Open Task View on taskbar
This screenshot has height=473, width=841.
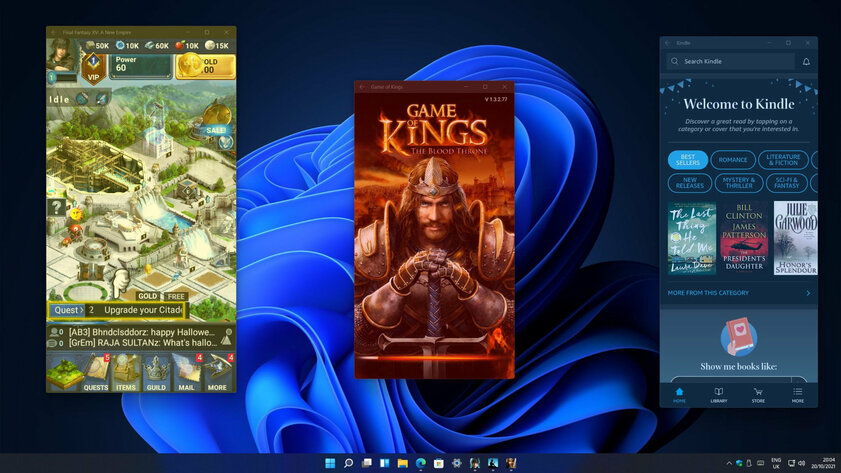(366, 463)
